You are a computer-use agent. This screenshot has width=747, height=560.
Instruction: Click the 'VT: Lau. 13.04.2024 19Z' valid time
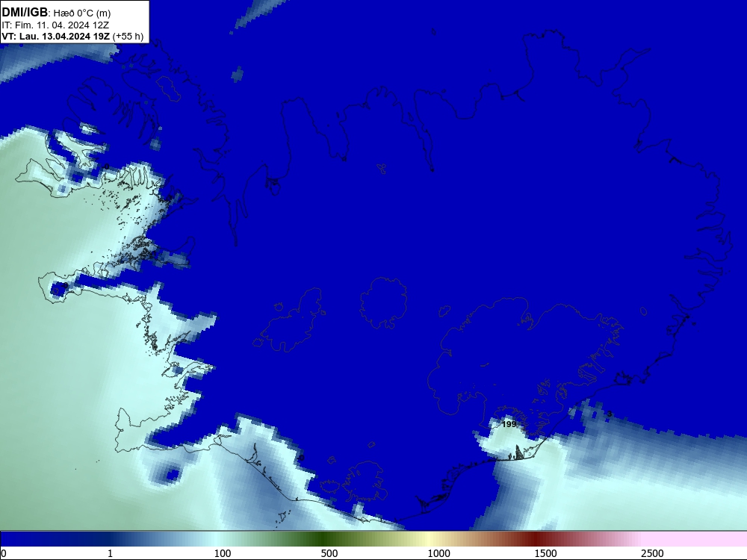coord(56,37)
